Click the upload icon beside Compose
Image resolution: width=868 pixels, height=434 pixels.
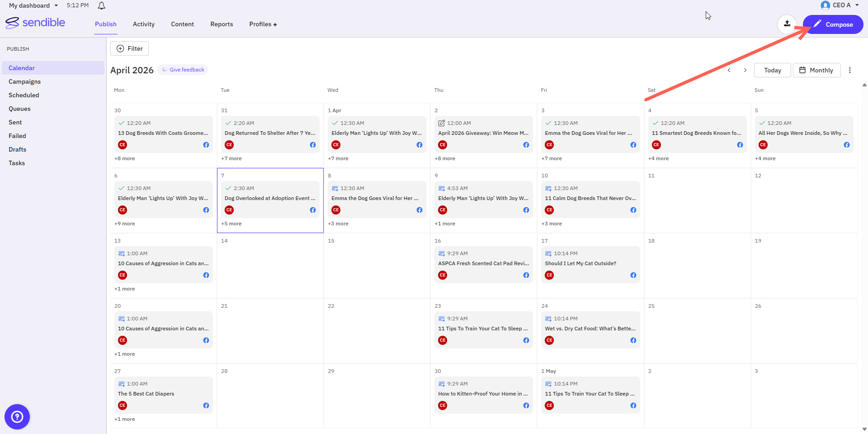pos(787,24)
